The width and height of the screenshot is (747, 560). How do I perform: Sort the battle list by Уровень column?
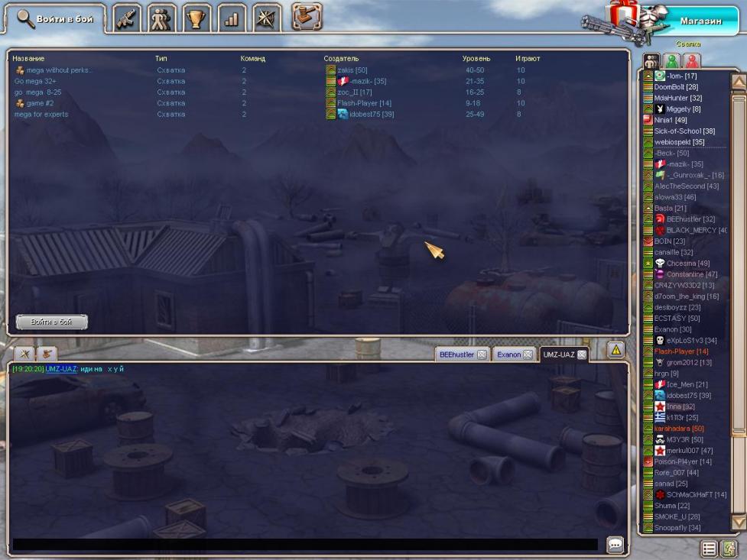(x=476, y=59)
